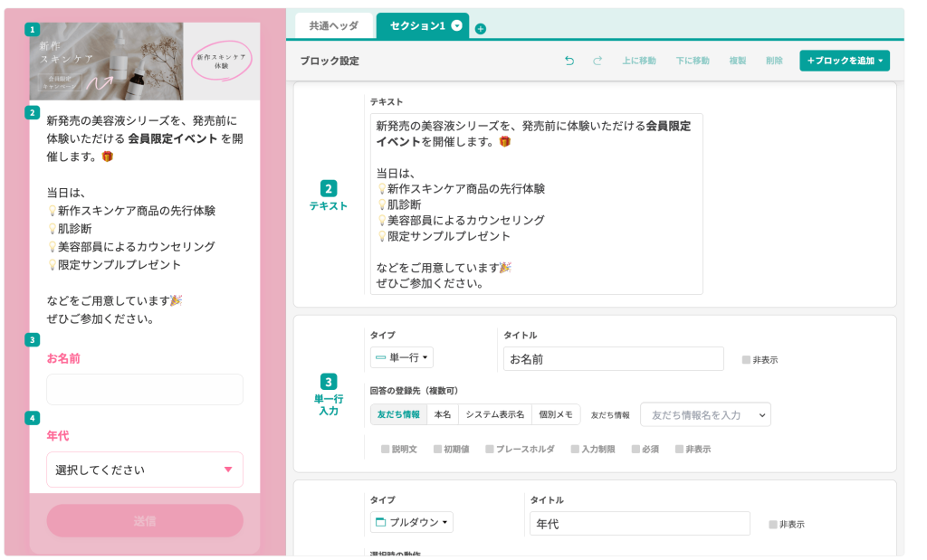This screenshot has height=560, width=927.
Task: Enable the 必須 checkbox
Action: 635,449
